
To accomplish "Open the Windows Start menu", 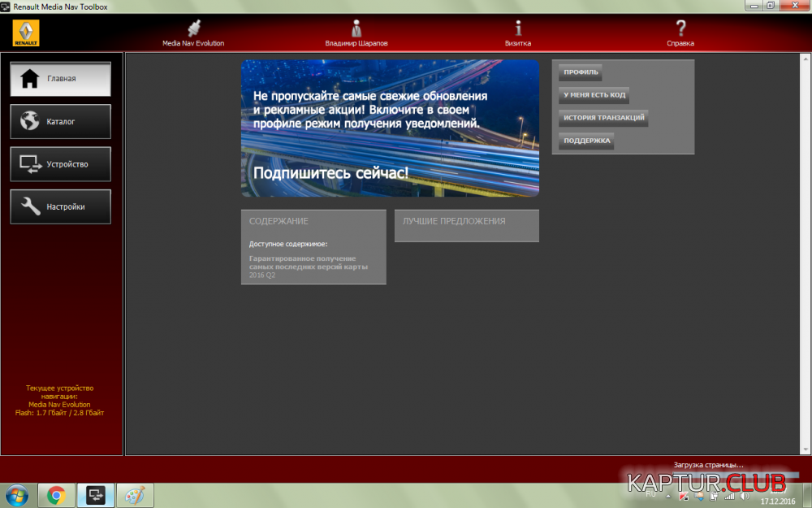I will (17, 494).
